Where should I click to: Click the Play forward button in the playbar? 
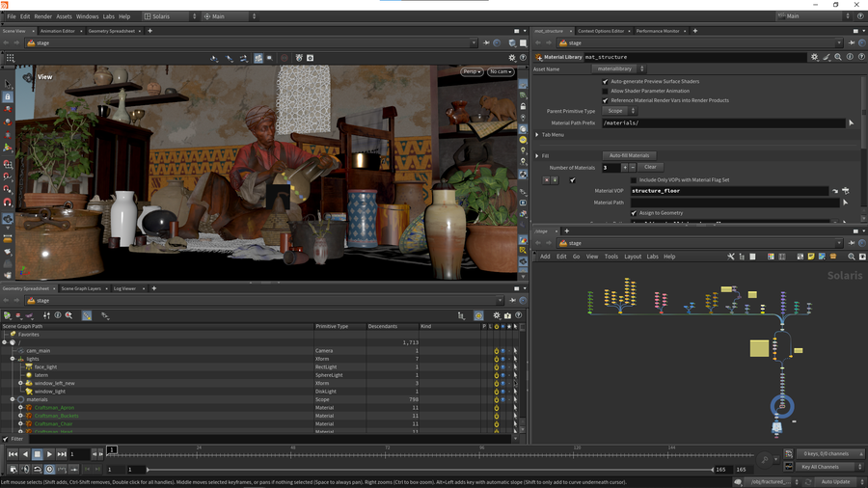[49, 454]
